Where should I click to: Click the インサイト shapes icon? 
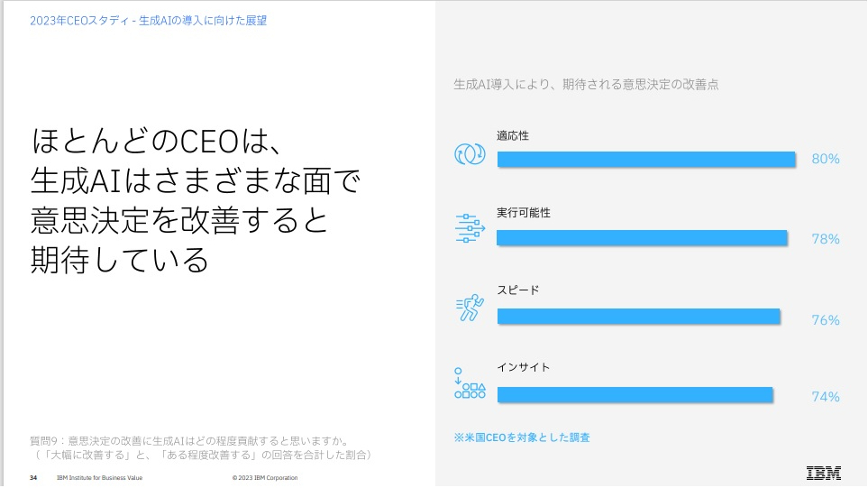pyautogui.click(x=470, y=384)
